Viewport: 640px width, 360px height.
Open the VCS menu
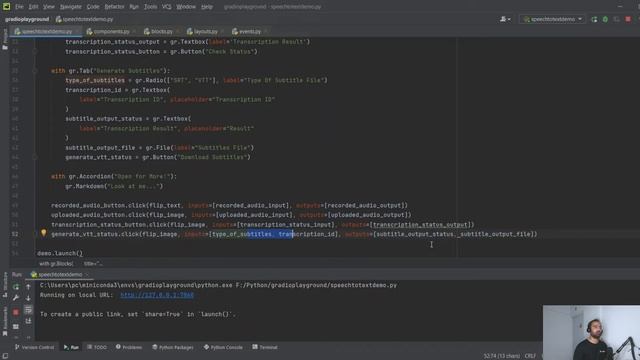[x=167, y=7]
